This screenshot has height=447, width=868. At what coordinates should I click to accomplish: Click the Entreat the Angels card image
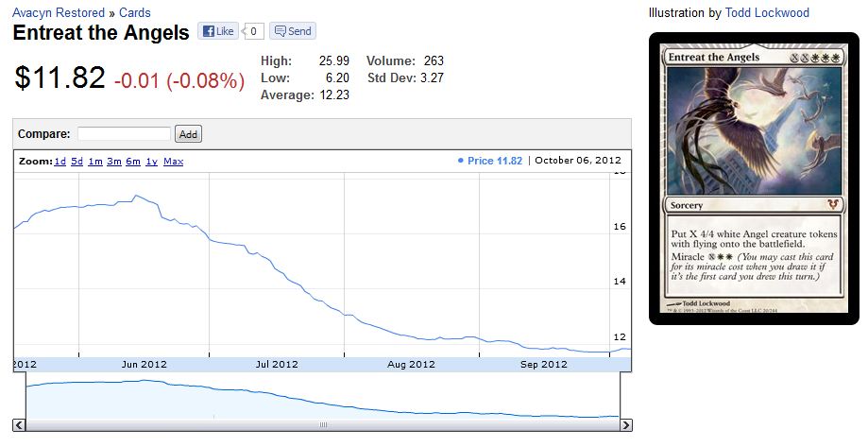point(754,179)
